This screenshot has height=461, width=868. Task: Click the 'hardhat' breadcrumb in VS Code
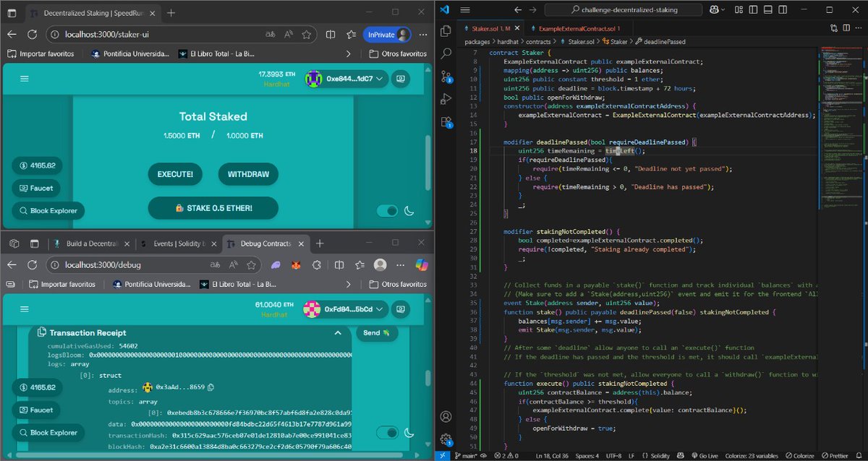509,42
